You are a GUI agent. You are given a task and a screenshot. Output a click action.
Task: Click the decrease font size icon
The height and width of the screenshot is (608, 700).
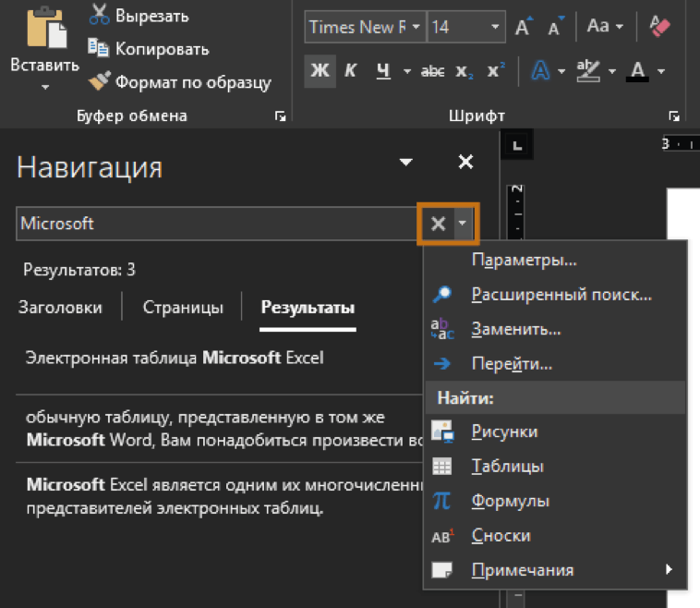555,27
